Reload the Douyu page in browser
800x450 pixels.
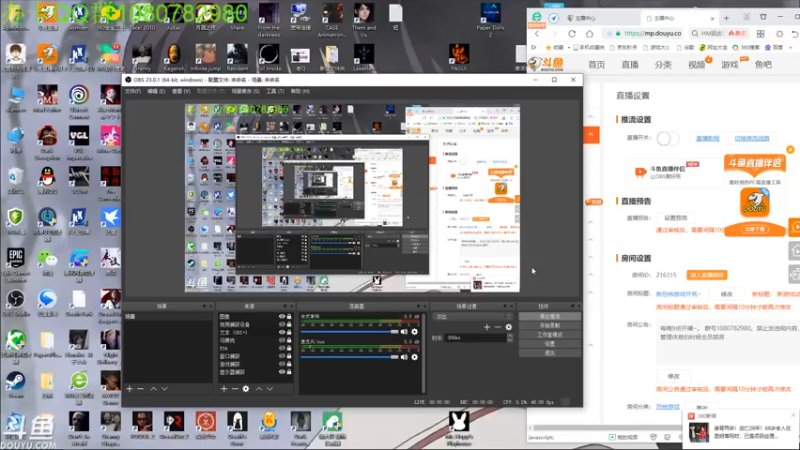[572, 34]
